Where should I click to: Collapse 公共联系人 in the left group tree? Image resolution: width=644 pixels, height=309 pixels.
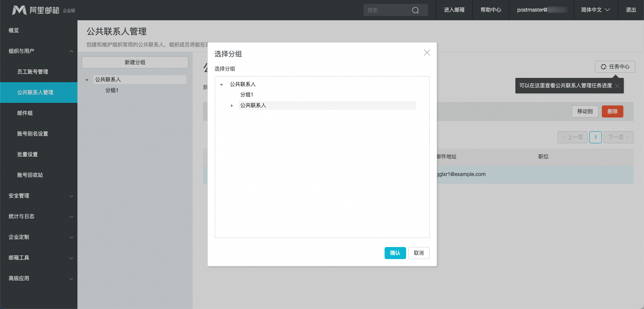pyautogui.click(x=87, y=80)
